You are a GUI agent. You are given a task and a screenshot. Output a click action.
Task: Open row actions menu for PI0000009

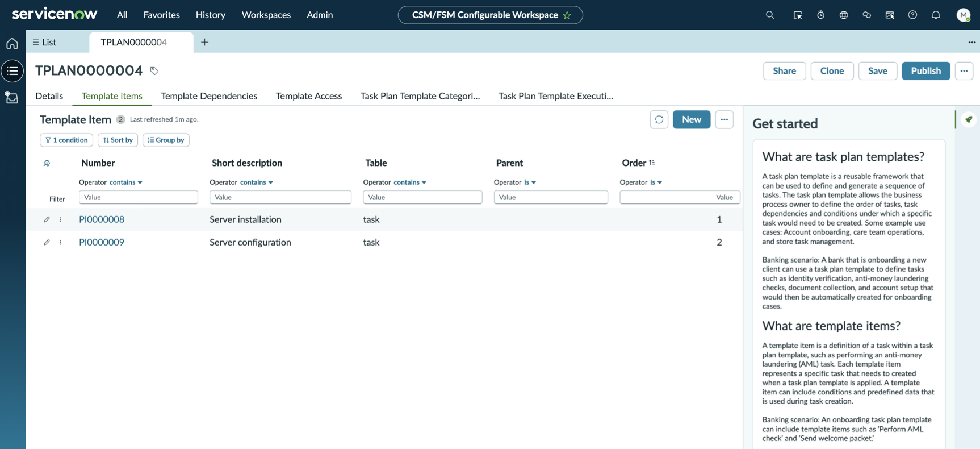point(60,242)
